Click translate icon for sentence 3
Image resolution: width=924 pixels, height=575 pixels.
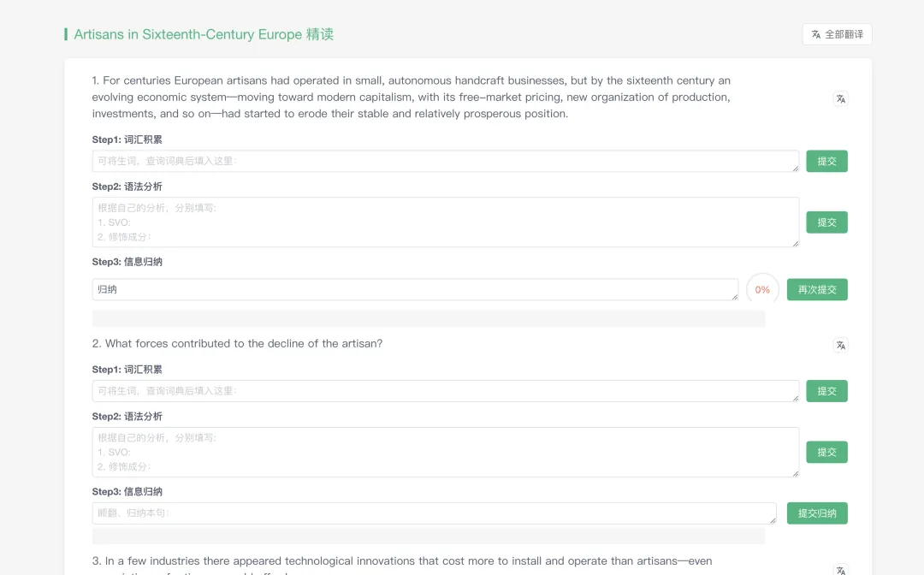click(841, 569)
